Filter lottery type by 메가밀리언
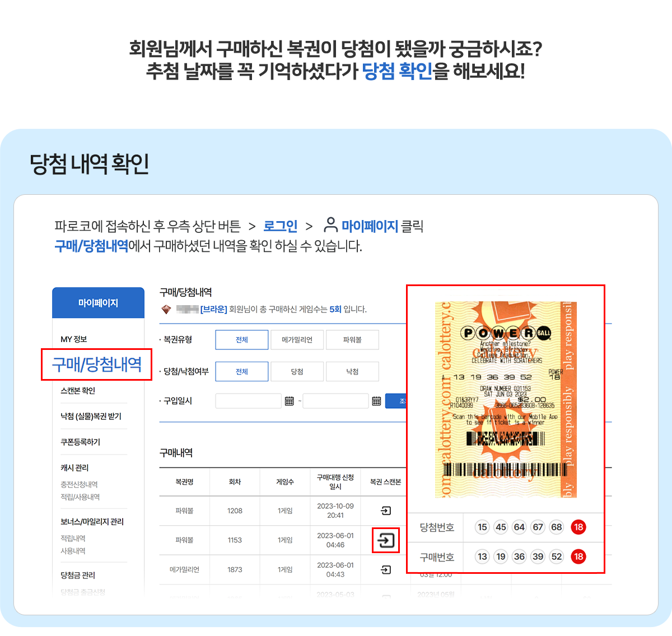 pyautogui.click(x=297, y=340)
